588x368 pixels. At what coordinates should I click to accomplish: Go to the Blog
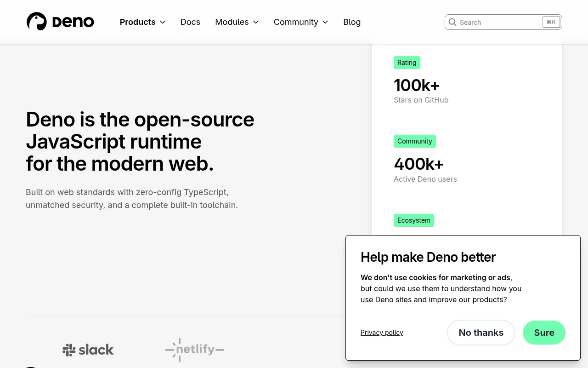point(352,22)
